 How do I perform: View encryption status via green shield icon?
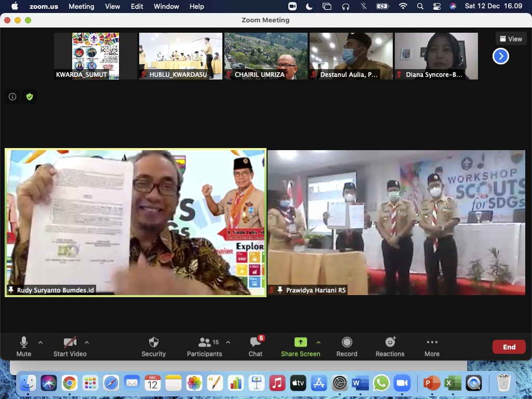[30, 97]
